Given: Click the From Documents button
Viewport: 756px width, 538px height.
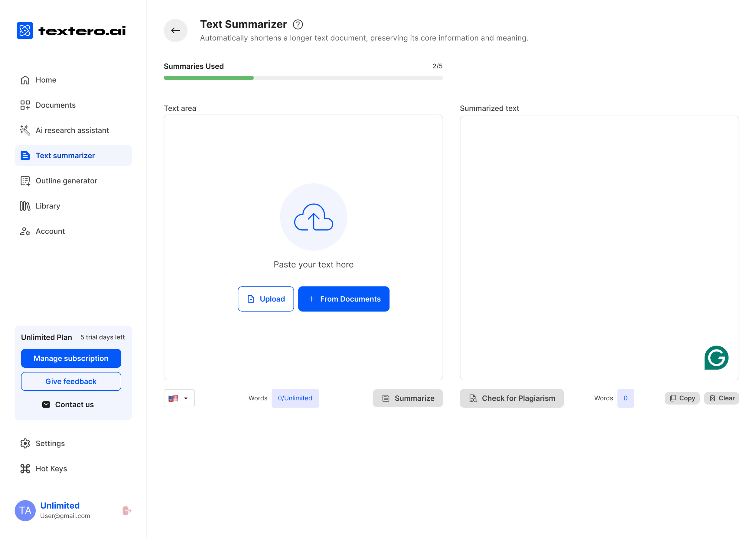Looking at the screenshot, I should [x=344, y=299].
